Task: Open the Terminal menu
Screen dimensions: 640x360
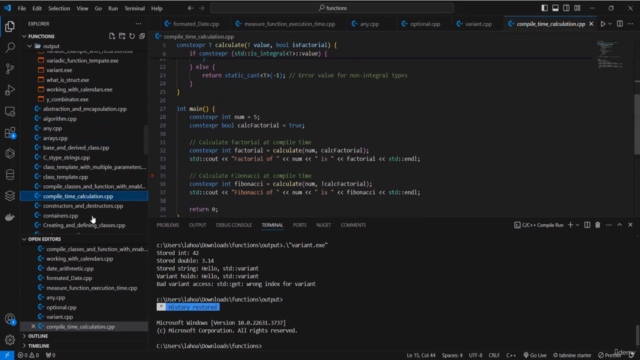Action: point(134,8)
